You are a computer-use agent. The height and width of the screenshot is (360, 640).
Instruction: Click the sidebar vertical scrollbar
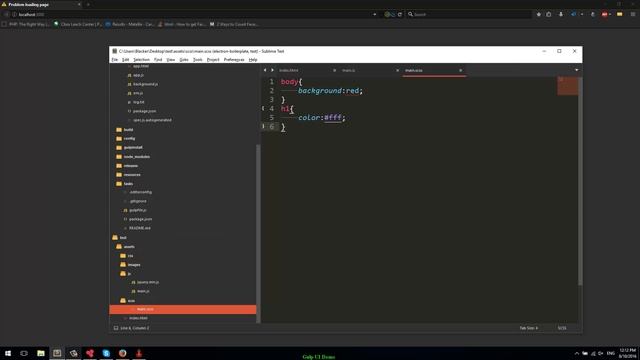[x=258, y=233]
